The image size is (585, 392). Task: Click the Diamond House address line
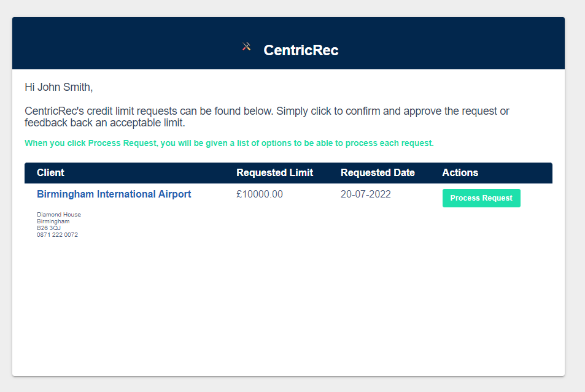click(59, 215)
